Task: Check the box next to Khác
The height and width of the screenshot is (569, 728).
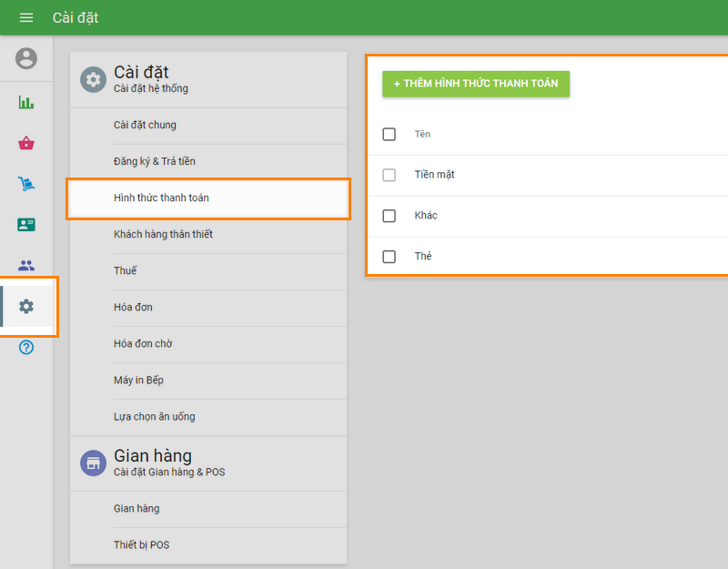Action: pyautogui.click(x=389, y=216)
